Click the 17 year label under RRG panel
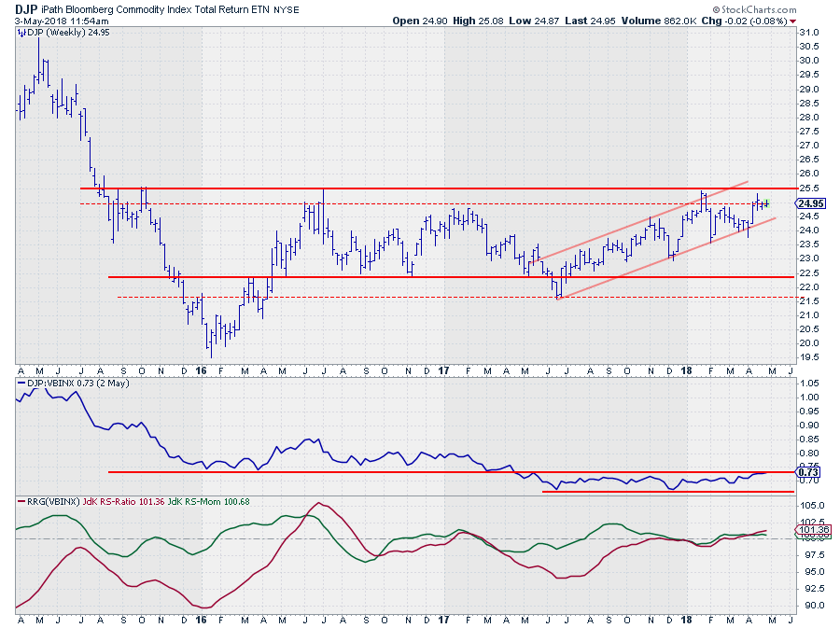This screenshot has height=628, width=840. (x=443, y=620)
